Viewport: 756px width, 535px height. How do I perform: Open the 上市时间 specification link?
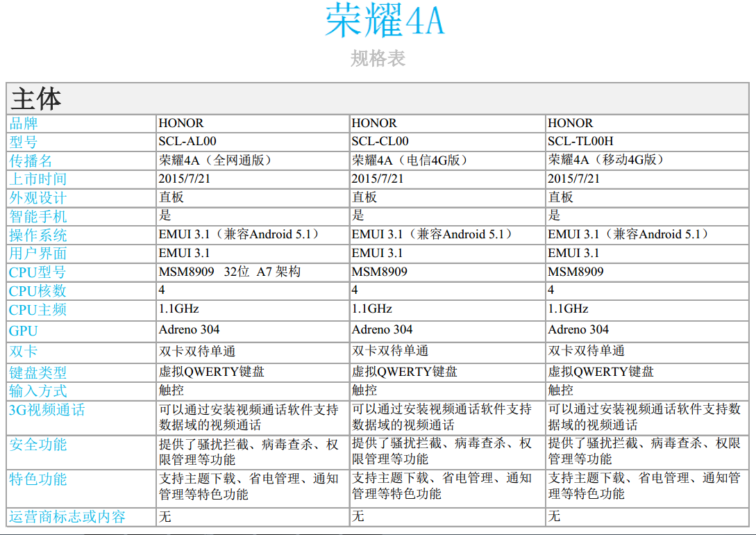(38, 179)
